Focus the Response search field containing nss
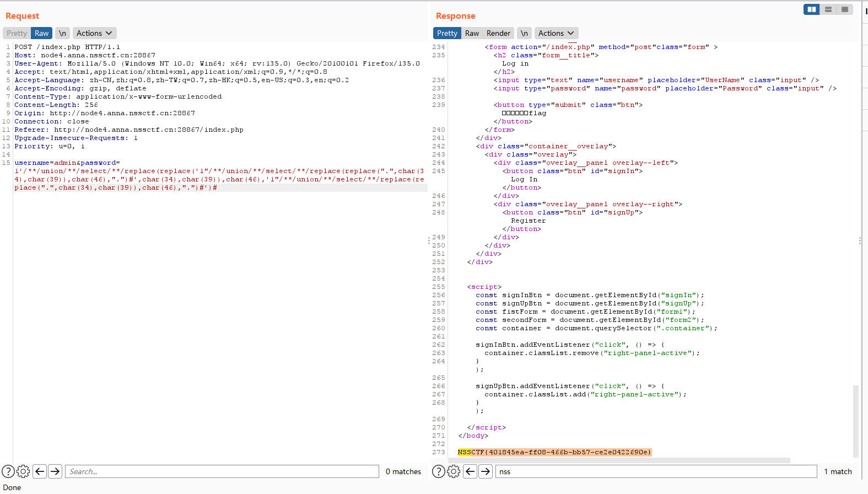Screen dimensions: 868x494 tap(656, 471)
